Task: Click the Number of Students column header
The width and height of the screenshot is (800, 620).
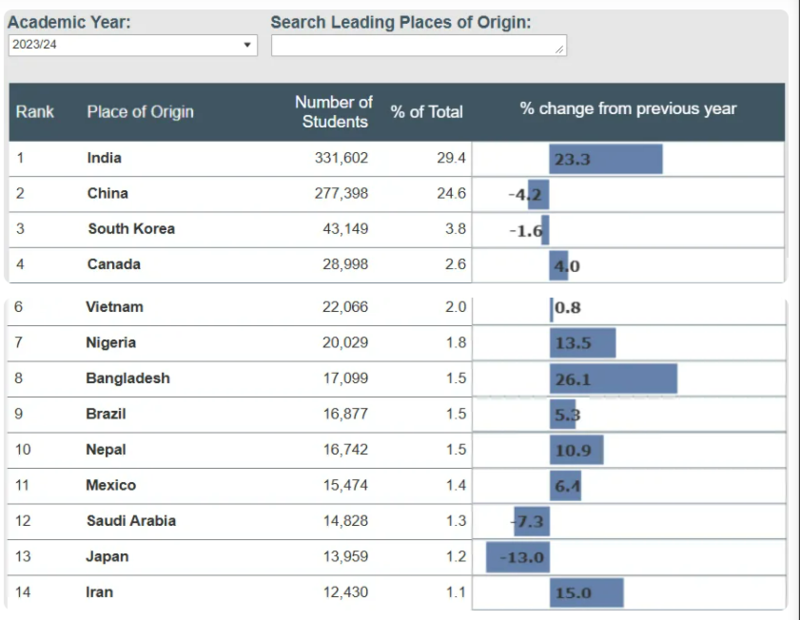Action: [x=334, y=111]
